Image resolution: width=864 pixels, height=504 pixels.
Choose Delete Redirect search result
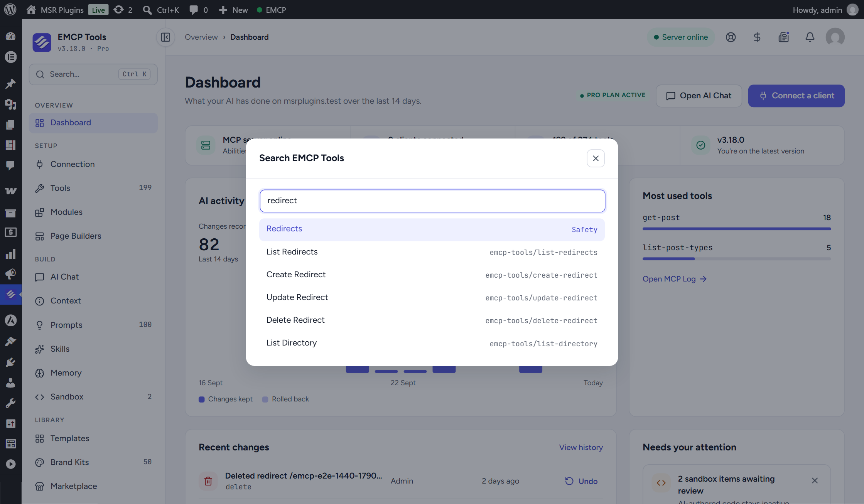click(432, 320)
